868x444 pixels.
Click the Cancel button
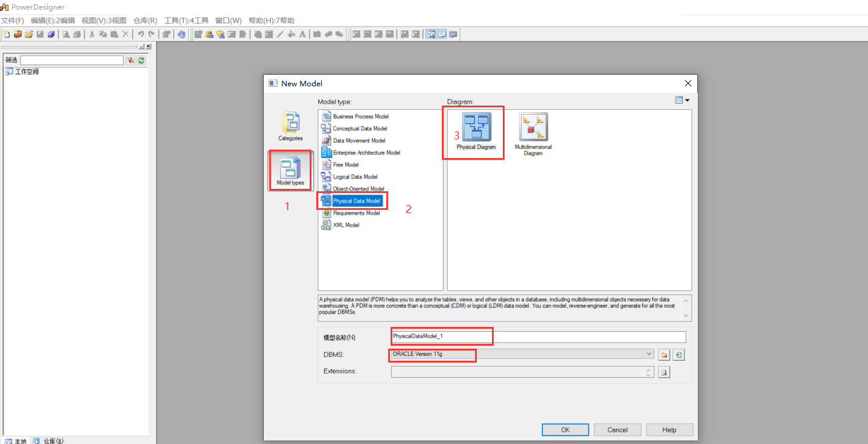coord(617,430)
